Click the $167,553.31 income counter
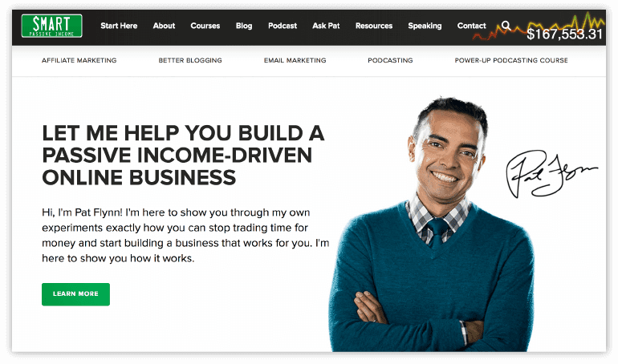This screenshot has height=364, width=618. pyautogui.click(x=564, y=34)
